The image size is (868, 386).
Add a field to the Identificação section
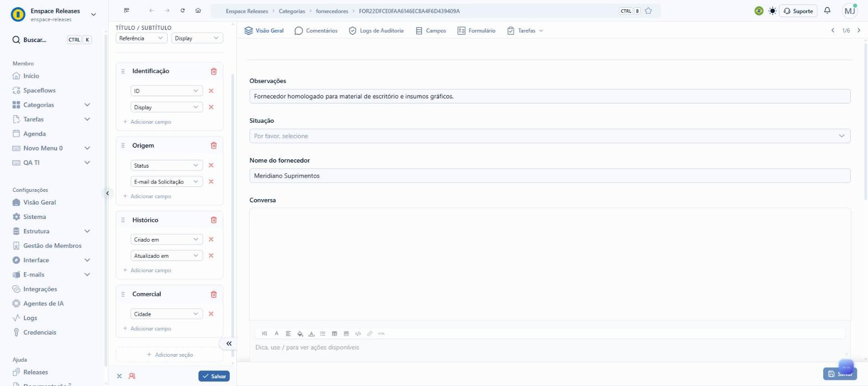click(147, 122)
